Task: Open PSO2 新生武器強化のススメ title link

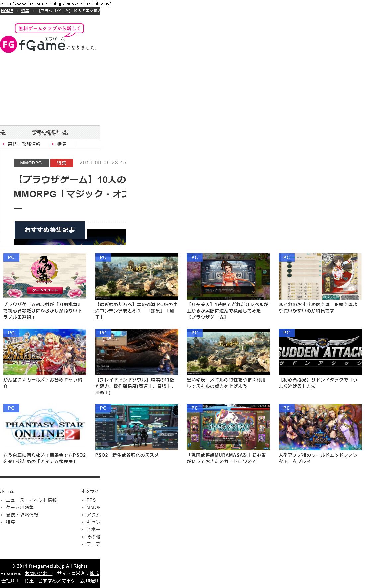Action: tap(127, 455)
